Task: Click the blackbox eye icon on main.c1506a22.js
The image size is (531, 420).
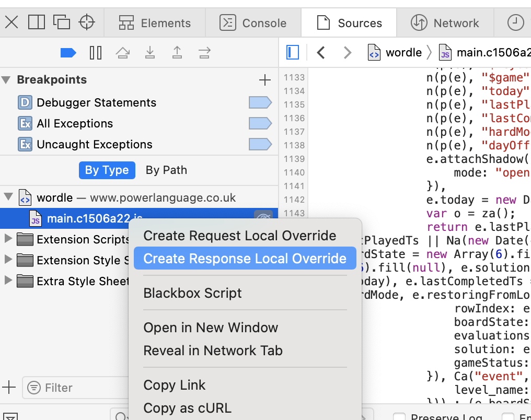Action: (x=263, y=216)
